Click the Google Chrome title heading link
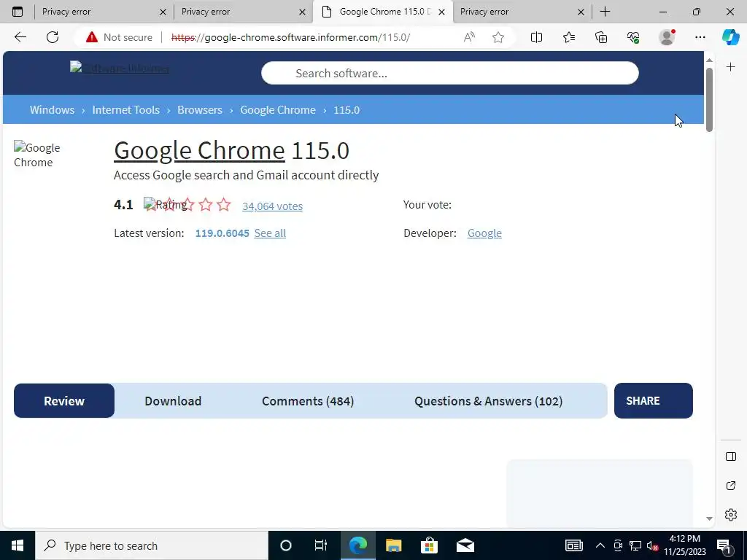Viewport: 747px width, 560px height. coord(199,150)
